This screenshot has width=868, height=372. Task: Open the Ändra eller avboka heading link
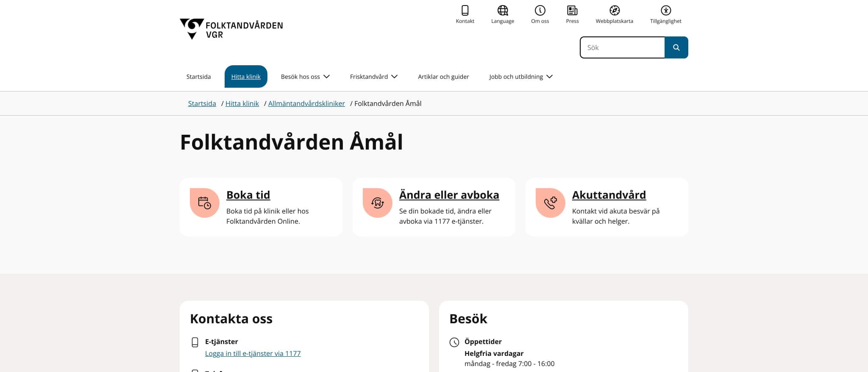coord(449,195)
